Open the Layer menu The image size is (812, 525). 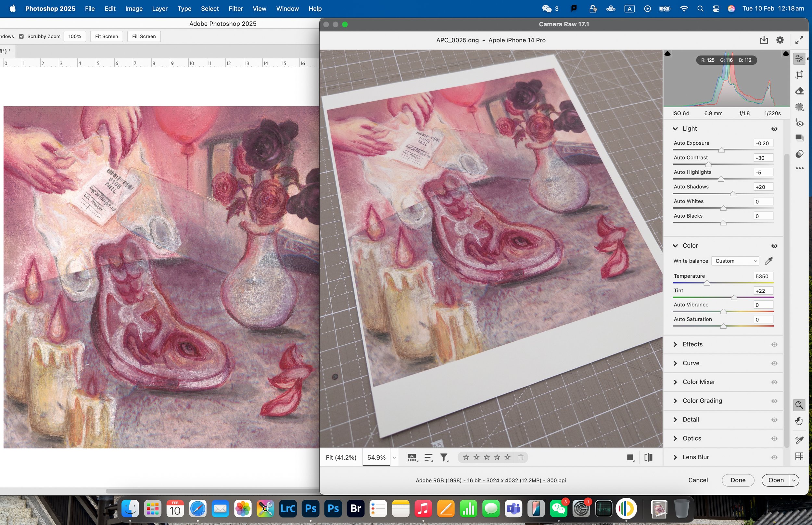tap(159, 8)
